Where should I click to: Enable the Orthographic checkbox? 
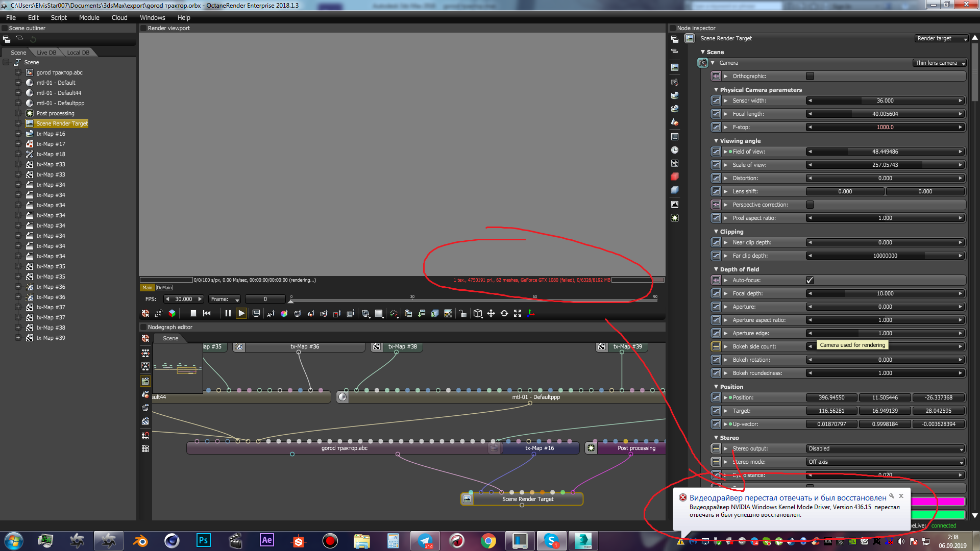click(810, 76)
